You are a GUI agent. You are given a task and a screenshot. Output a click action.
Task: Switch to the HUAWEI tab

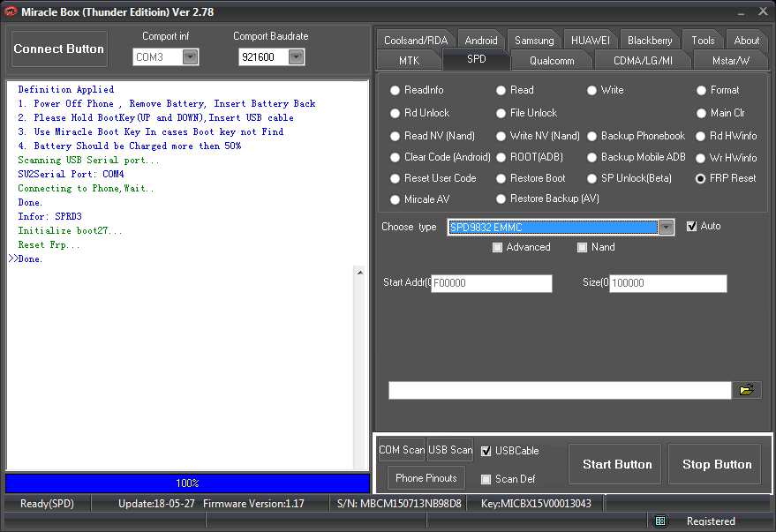[591, 40]
